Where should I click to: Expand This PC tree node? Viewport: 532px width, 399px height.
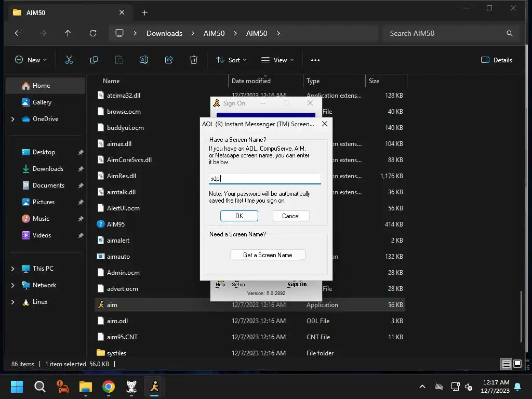click(13, 269)
